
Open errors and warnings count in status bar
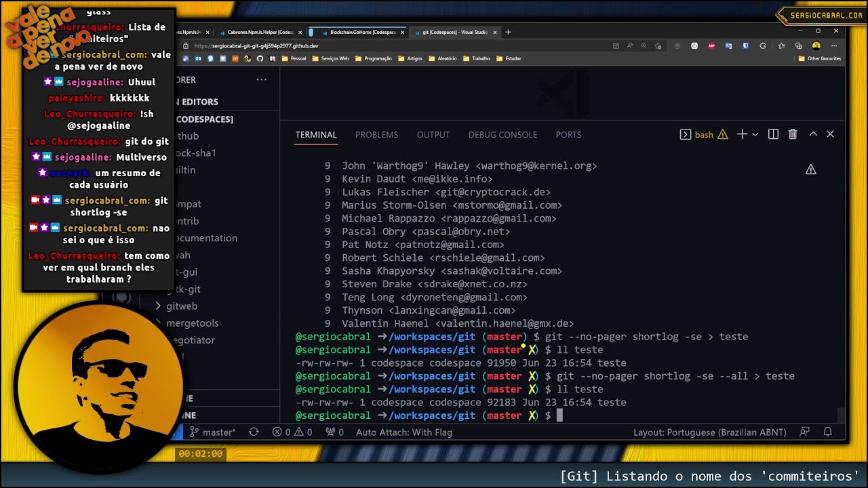[x=292, y=432]
